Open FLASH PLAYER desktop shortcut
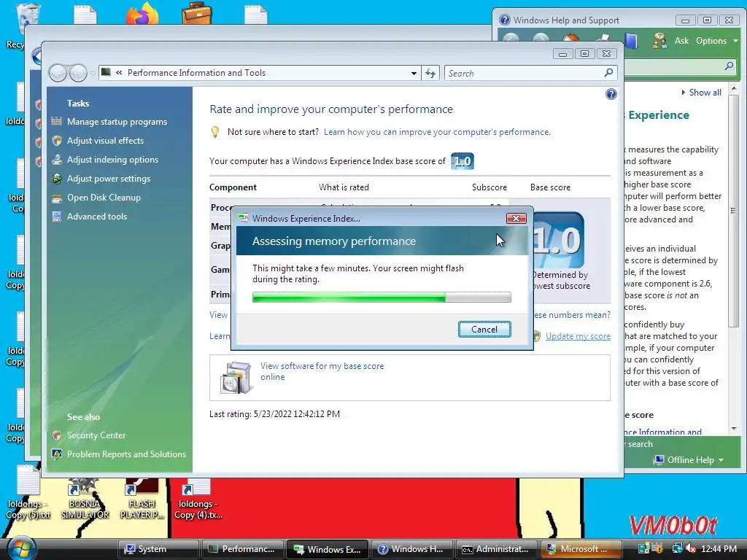The height and width of the screenshot is (560, 747). (142, 499)
